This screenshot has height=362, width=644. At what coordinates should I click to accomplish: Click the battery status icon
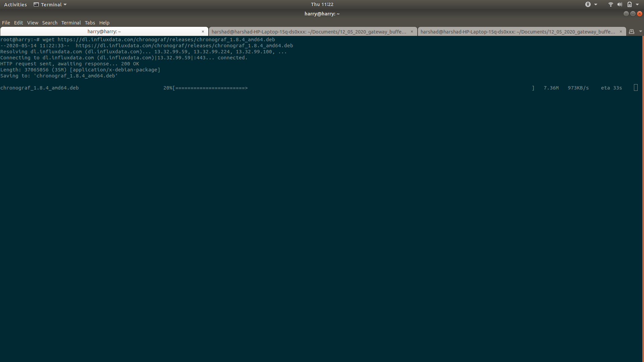[x=630, y=4]
